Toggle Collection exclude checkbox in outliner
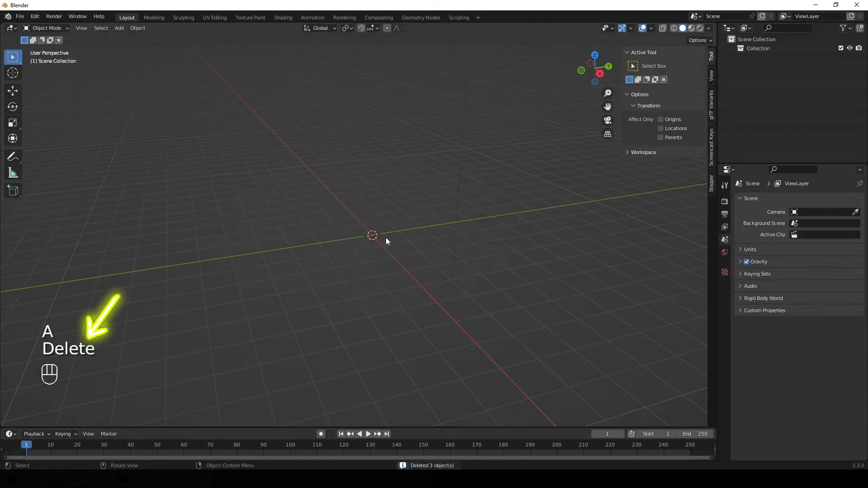 point(841,48)
